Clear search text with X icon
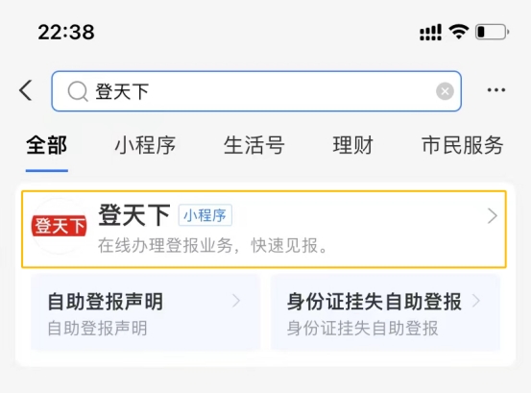Screen dimensions: 532x393 [445, 91]
